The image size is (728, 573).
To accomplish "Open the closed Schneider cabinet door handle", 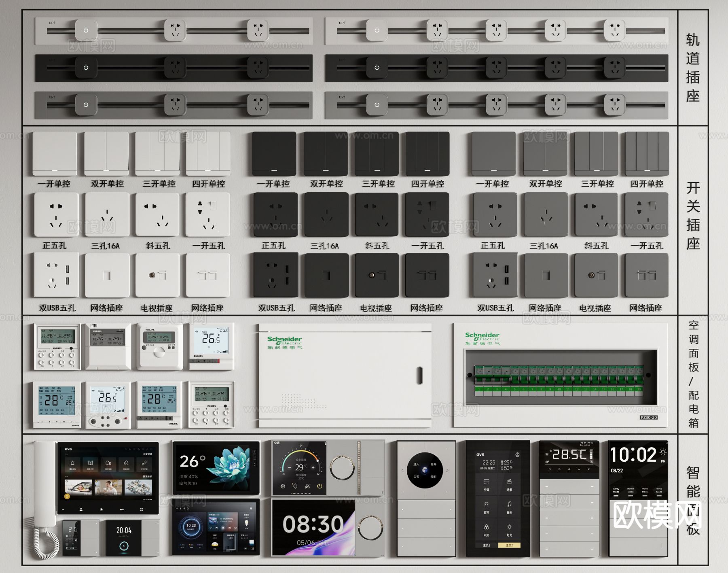I will click(420, 376).
